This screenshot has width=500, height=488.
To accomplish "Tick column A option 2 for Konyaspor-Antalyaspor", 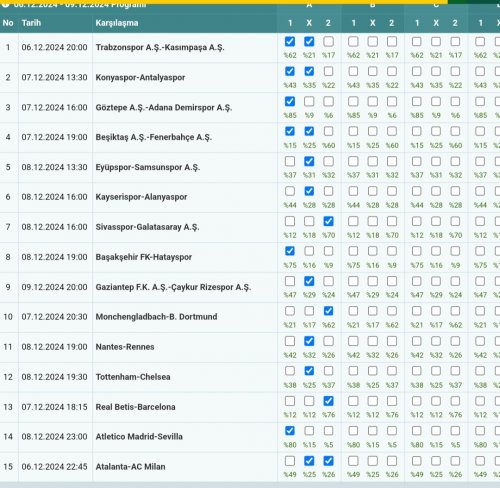I will point(328,71).
